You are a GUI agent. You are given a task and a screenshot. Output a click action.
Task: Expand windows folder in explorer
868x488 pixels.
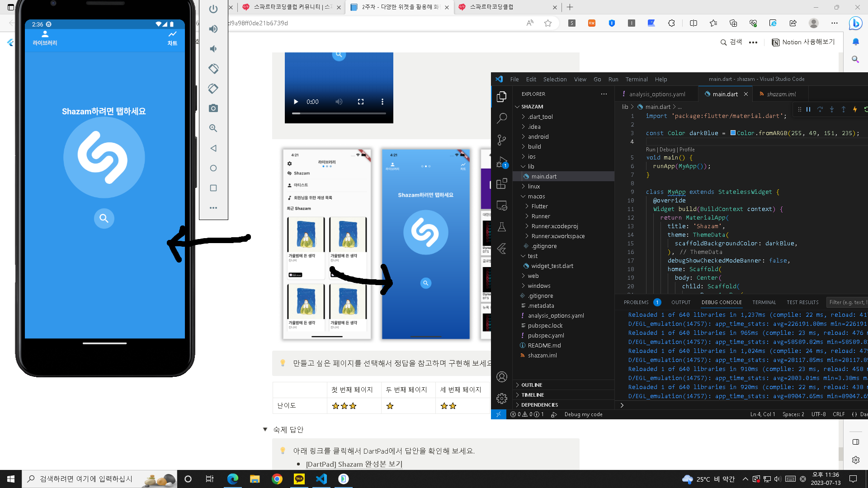click(539, 286)
